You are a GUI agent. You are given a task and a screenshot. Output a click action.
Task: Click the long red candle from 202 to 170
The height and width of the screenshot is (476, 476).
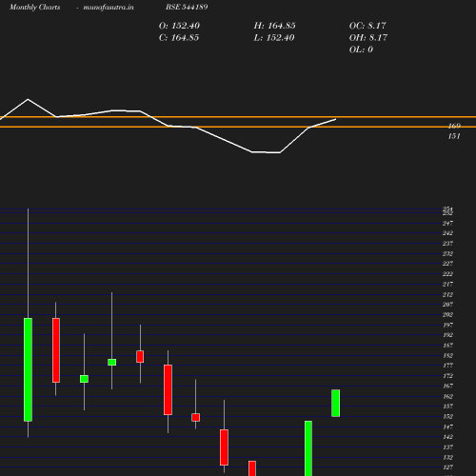pos(56,350)
